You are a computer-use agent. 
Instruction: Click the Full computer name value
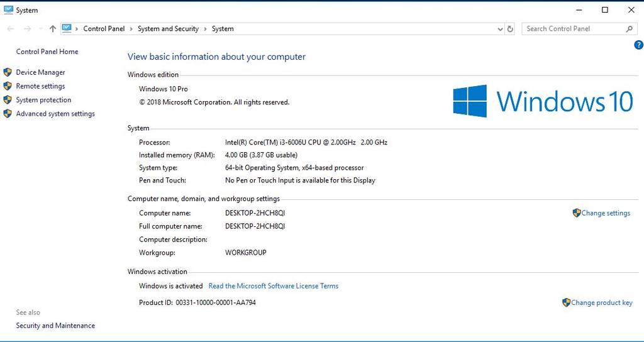tap(255, 226)
